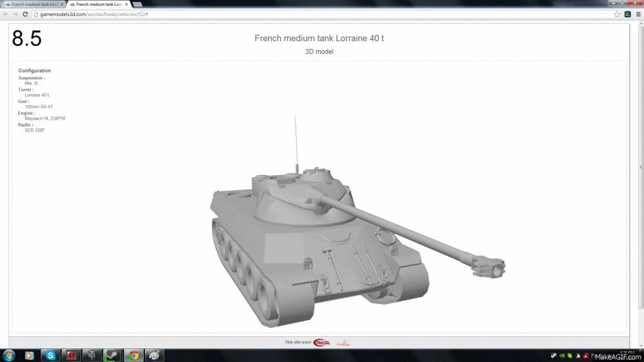Screen dimensions: 644x362
Task: Click the first green NVIDIA tray icon
Action: coord(562,356)
